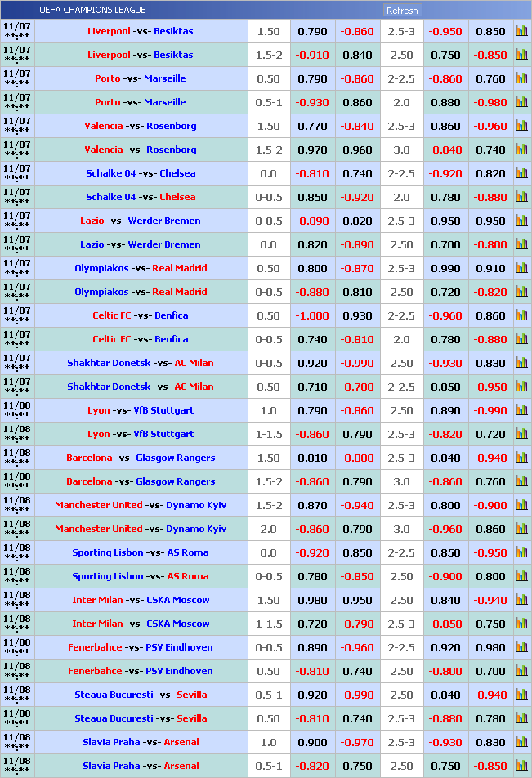Click Valencia in the 1.50 handicap row
The width and height of the screenshot is (532, 778).
[x=103, y=126]
